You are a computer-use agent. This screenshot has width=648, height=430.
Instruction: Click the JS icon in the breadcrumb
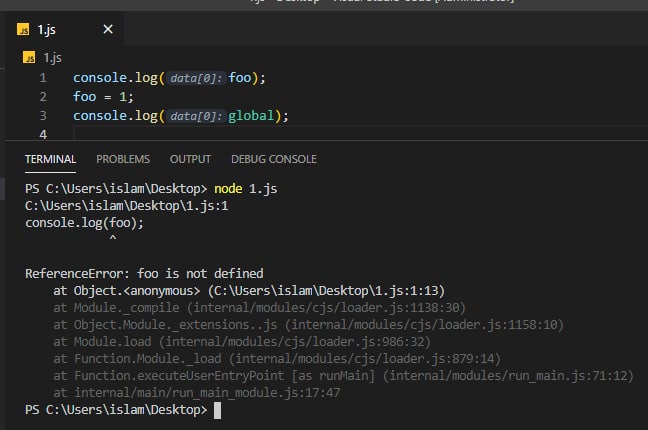click(x=29, y=57)
